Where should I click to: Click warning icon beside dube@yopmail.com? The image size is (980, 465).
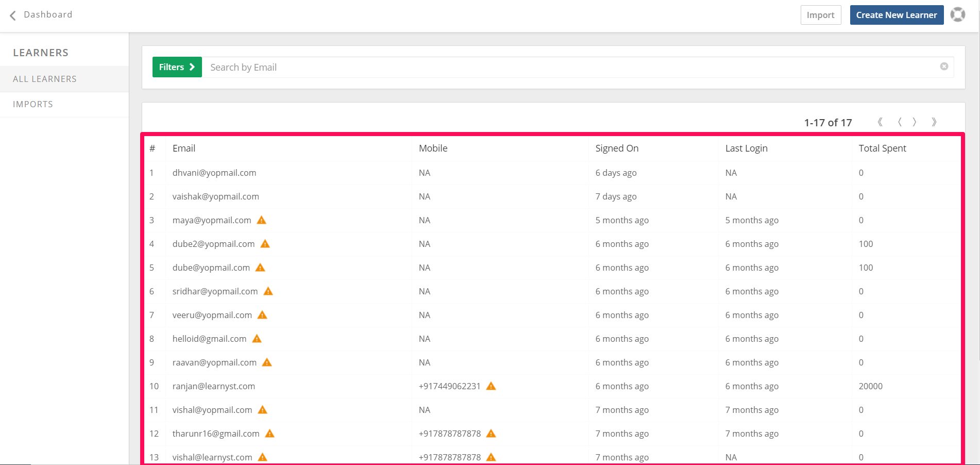pos(260,268)
